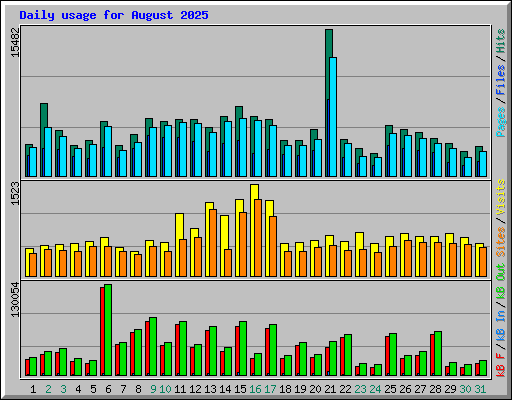Click the rotated "Hits" legend label
The height and width of the screenshot is (400, 512).
(500, 41)
